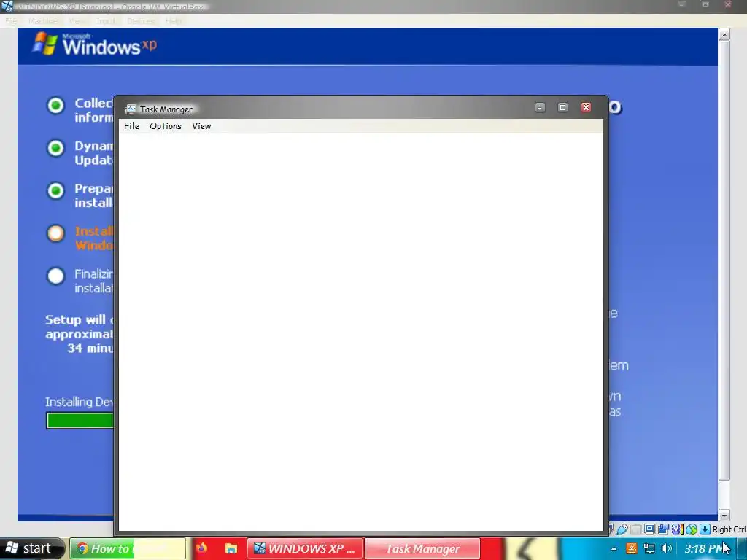Switch to the Chrome 'How to' taskbar window

[128, 548]
